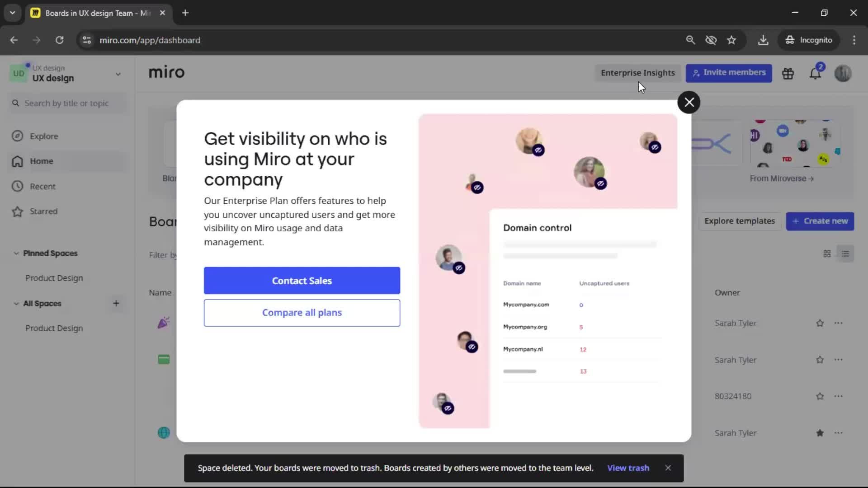The image size is (868, 488).
Task: Click Invite members button
Action: tap(729, 73)
